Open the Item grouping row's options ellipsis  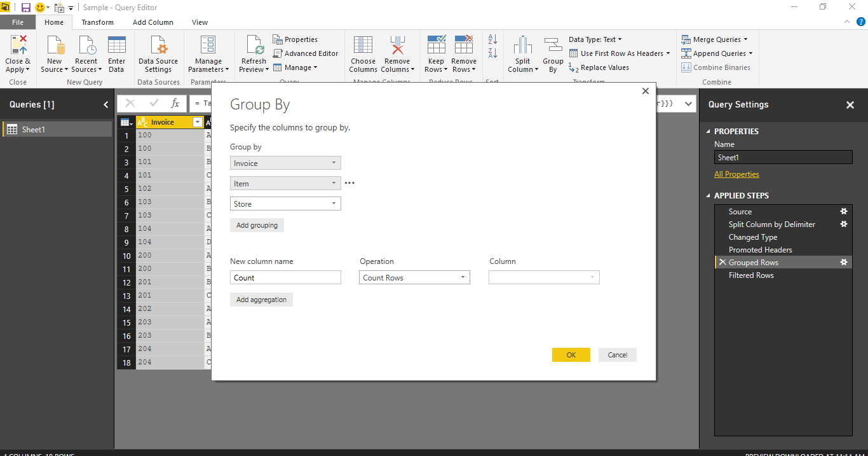click(x=349, y=183)
